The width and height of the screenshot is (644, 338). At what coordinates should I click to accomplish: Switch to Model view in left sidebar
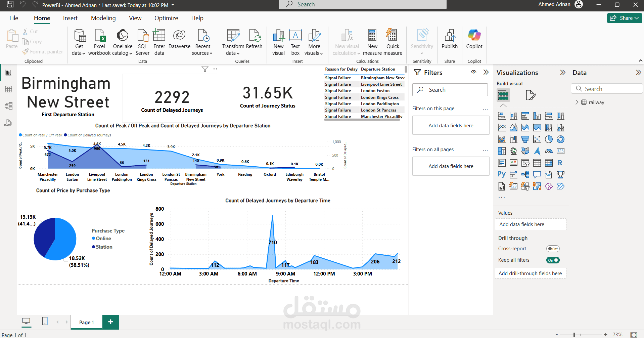(x=9, y=106)
